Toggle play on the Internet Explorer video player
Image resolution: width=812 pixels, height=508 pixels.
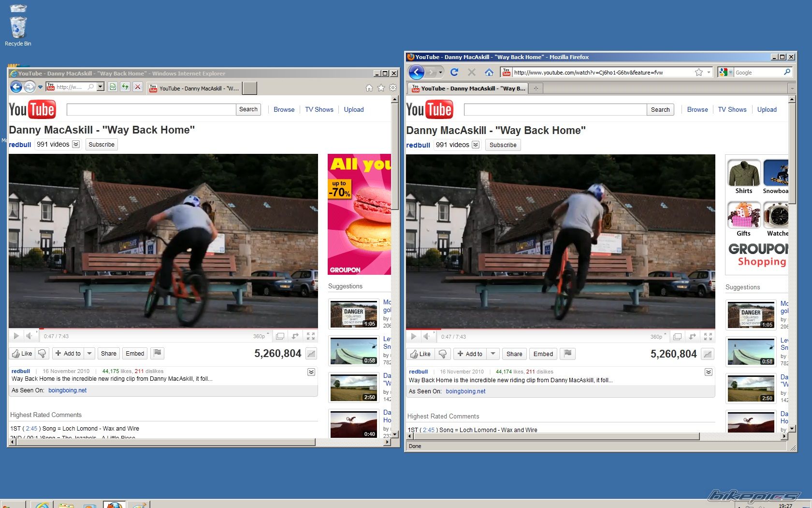coord(16,336)
